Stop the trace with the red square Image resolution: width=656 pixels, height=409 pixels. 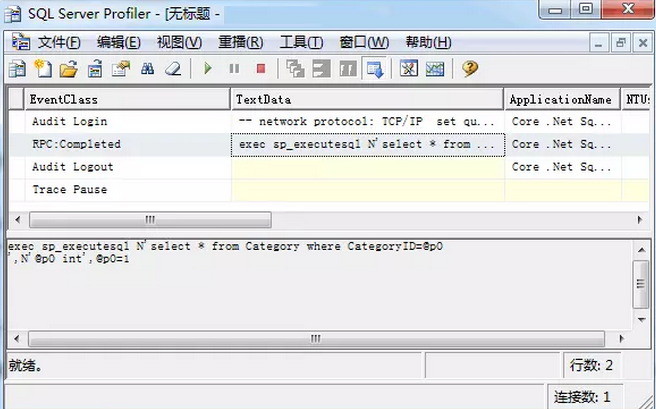point(261,68)
